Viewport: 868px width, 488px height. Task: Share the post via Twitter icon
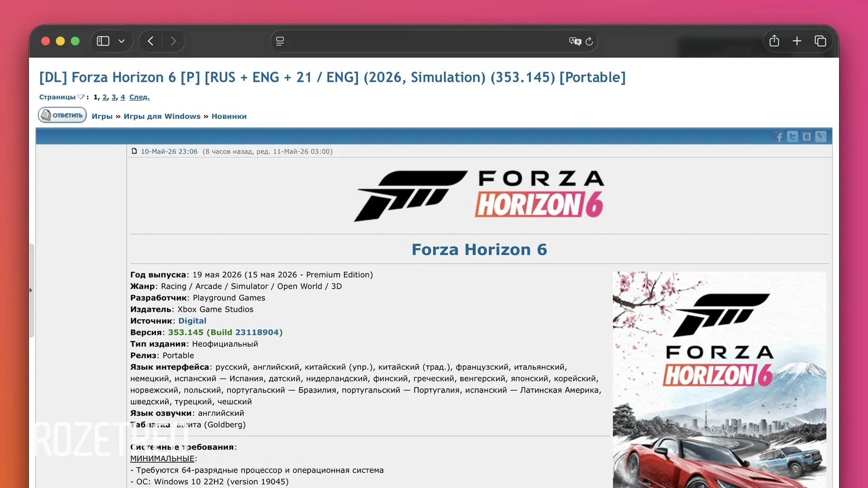tap(793, 136)
